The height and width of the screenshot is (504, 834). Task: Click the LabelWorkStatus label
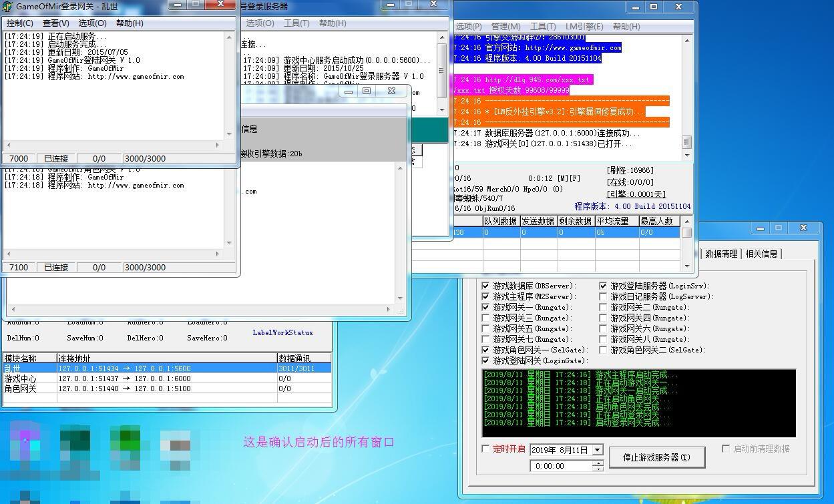click(x=282, y=332)
